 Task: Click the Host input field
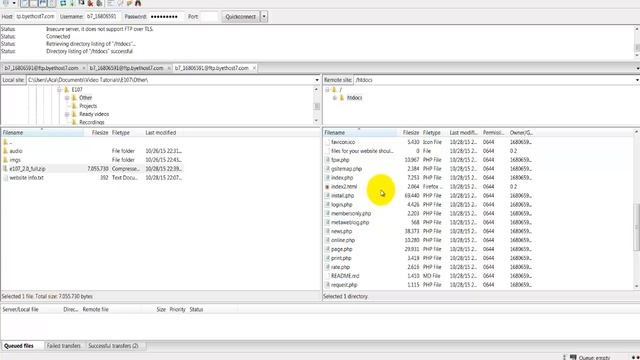click(35, 17)
